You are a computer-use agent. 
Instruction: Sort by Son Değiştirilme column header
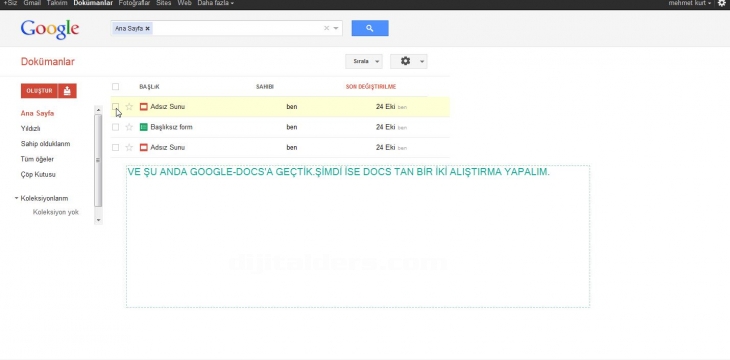371,87
